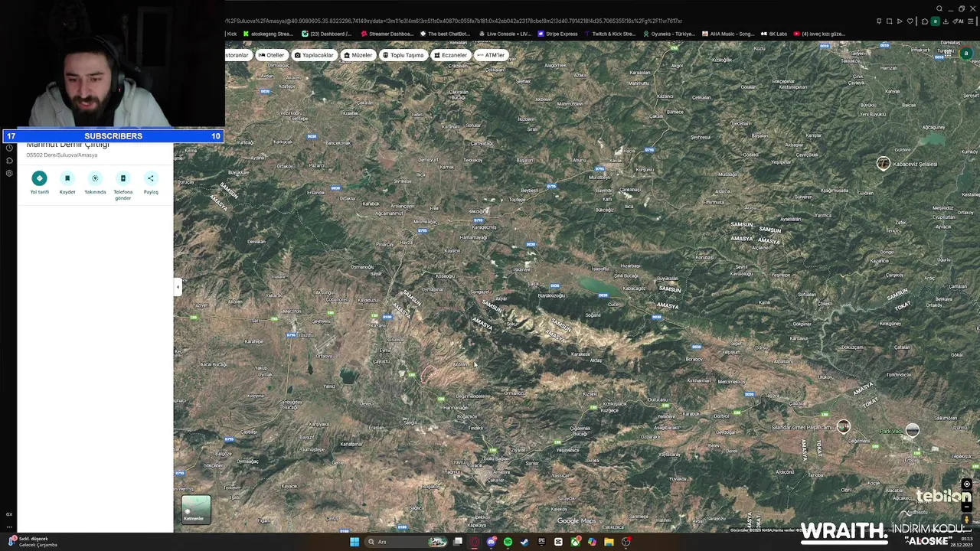Screen dimensions: 980x551
Task: Select the ATM'ler category chip
Action: (x=491, y=55)
